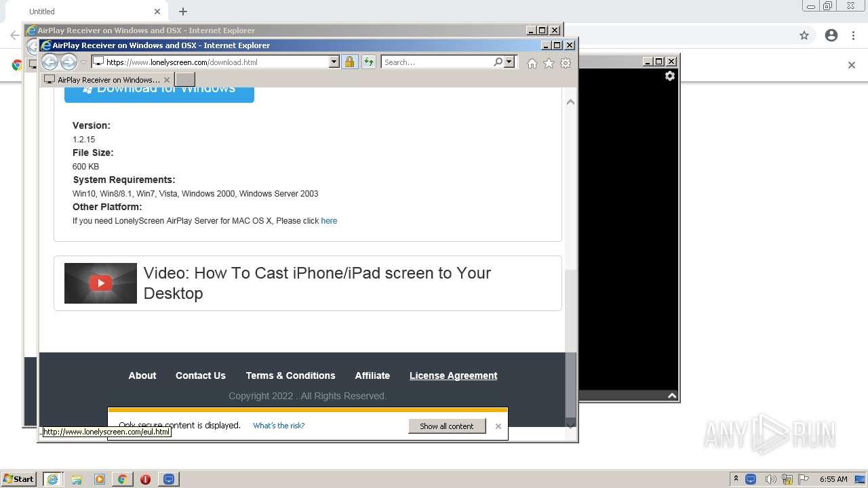This screenshot has height=488, width=868.
Task: Go back in Internet Explorer
Action: tap(50, 62)
